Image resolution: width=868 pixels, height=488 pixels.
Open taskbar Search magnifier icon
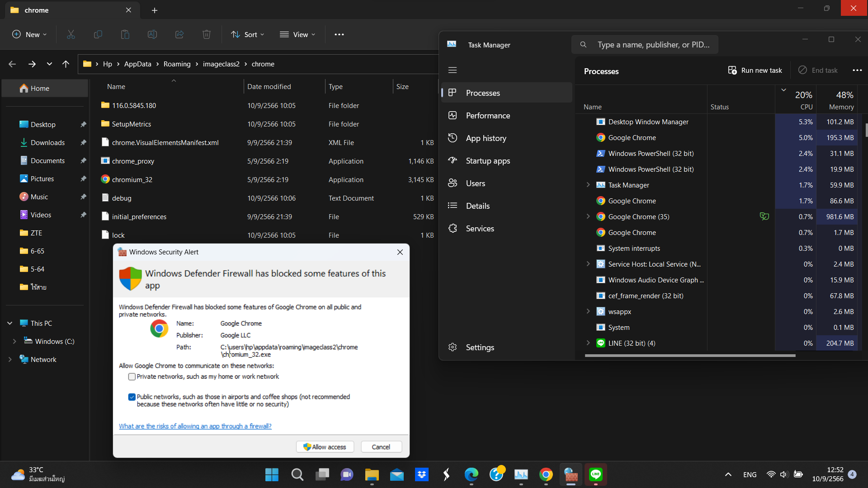pos(297,474)
